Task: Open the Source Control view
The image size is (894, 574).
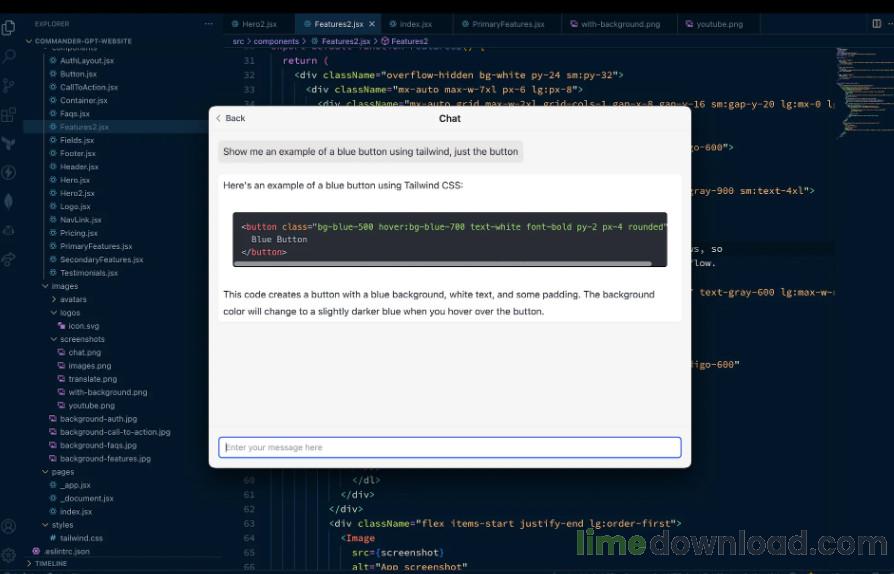Action: pyautogui.click(x=9, y=86)
